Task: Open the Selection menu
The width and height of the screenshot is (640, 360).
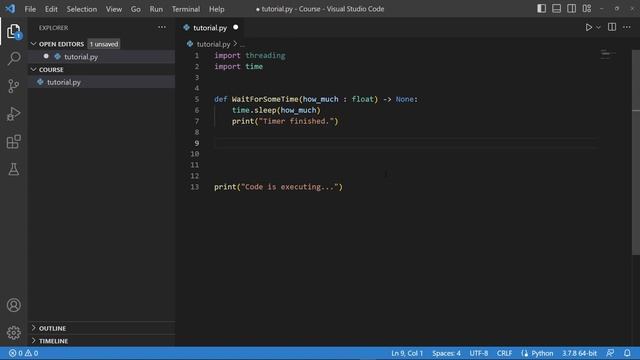Action: (82, 9)
